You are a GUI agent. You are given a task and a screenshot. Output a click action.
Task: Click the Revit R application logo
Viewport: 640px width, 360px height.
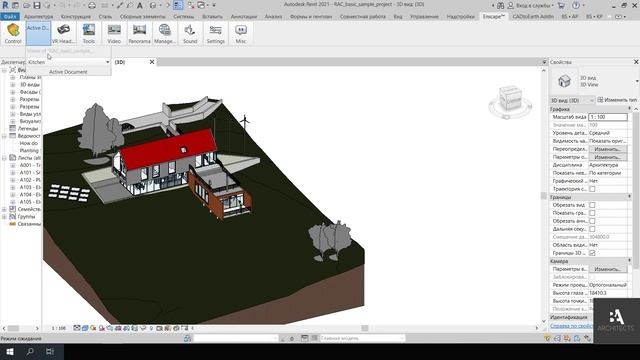click(5, 5)
